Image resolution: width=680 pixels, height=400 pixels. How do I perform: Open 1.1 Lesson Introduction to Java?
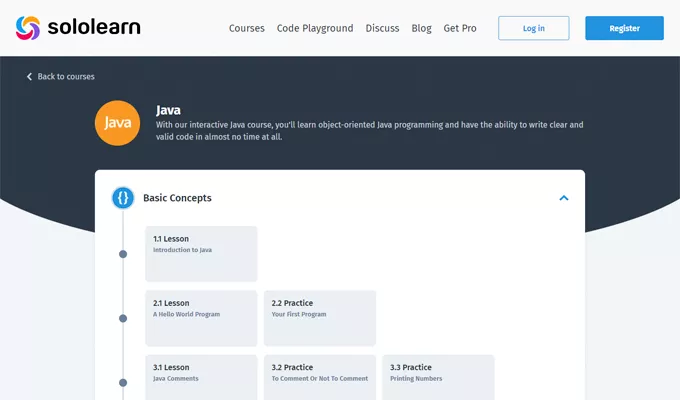201,254
